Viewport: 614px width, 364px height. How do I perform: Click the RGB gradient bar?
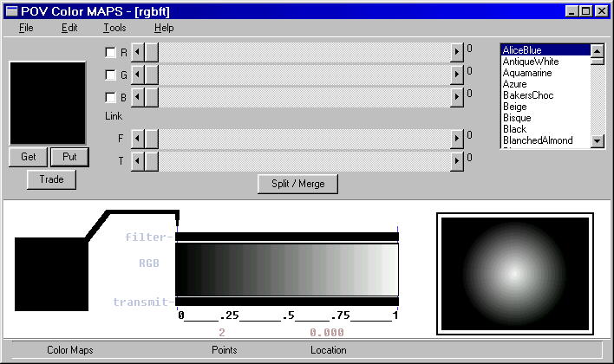[x=287, y=270]
